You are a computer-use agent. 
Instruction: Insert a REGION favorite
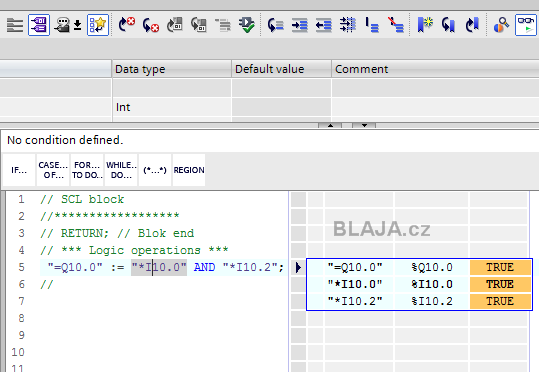[x=189, y=170]
